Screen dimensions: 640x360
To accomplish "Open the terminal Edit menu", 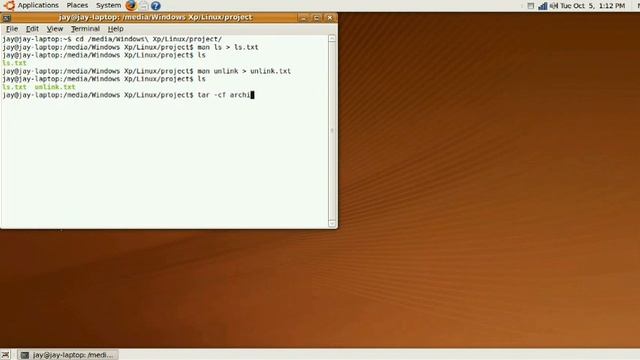I will point(32,29).
